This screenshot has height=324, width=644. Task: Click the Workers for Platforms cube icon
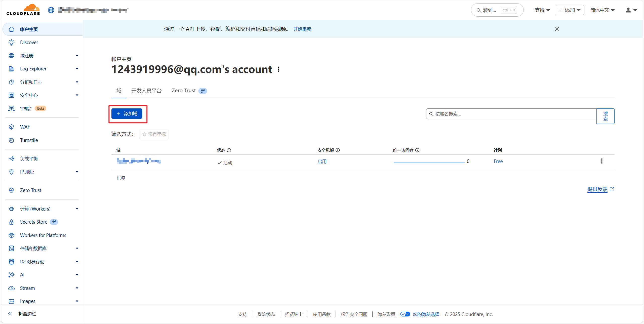pos(11,235)
